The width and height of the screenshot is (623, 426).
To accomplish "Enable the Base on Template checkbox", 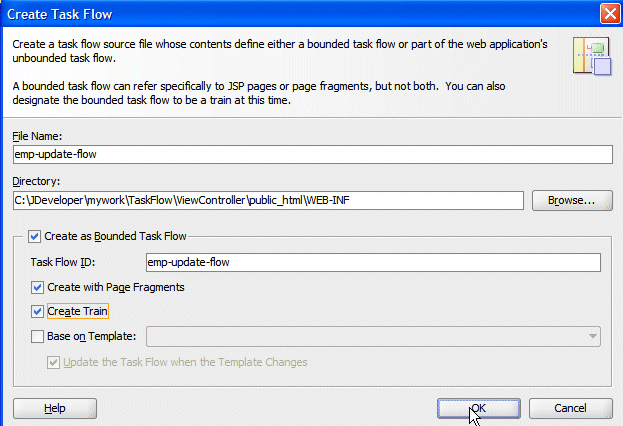I will [37, 337].
